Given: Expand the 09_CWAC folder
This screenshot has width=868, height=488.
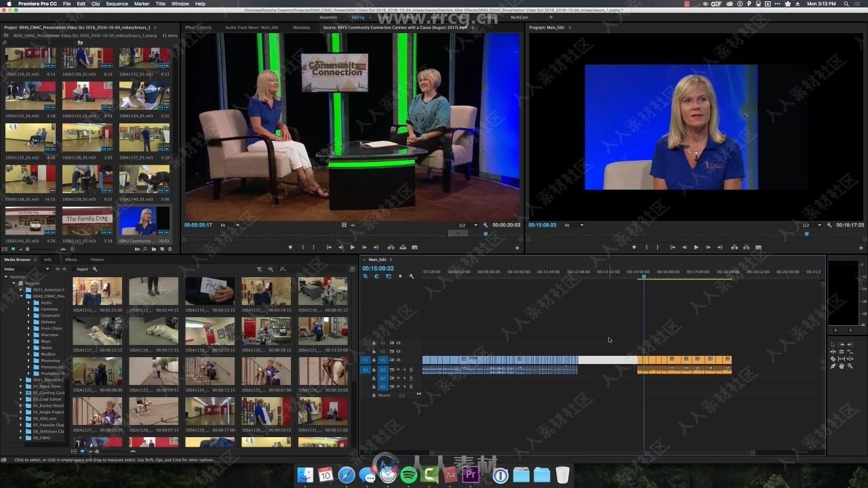Looking at the screenshot, I should coord(20,438).
